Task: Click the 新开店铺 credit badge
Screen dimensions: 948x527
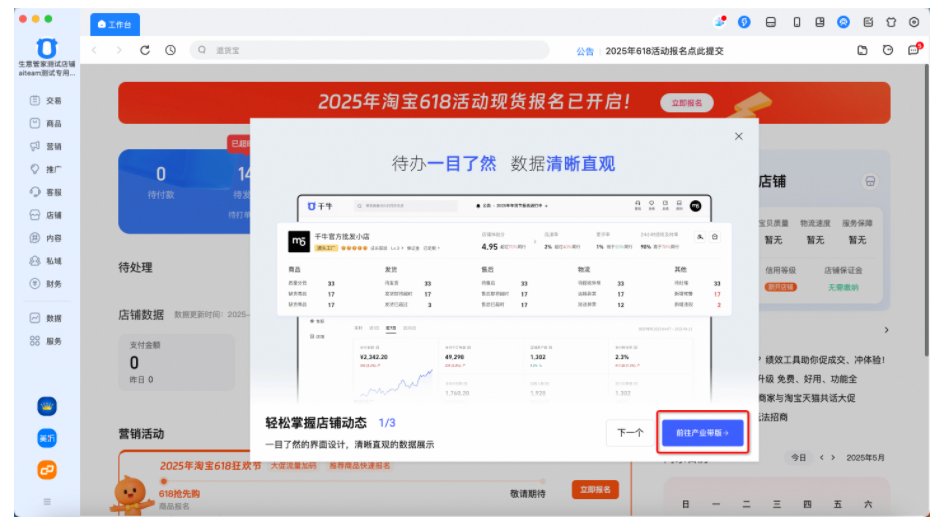Action: pyautogui.click(x=781, y=287)
